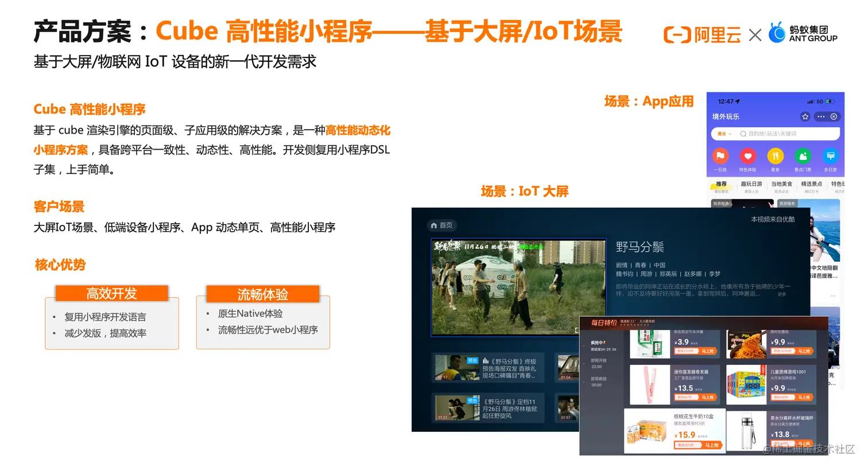Switch to the 当地美食 tab

(x=781, y=184)
